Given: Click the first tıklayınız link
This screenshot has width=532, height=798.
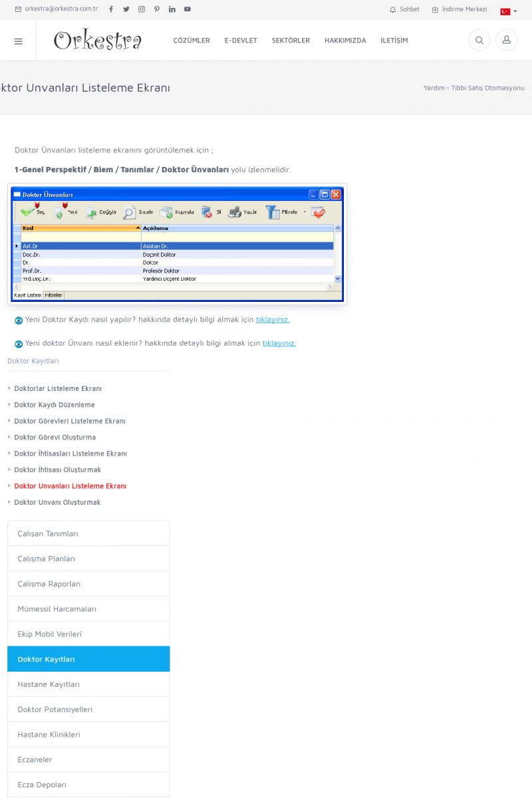Looking at the screenshot, I should pos(273,319).
